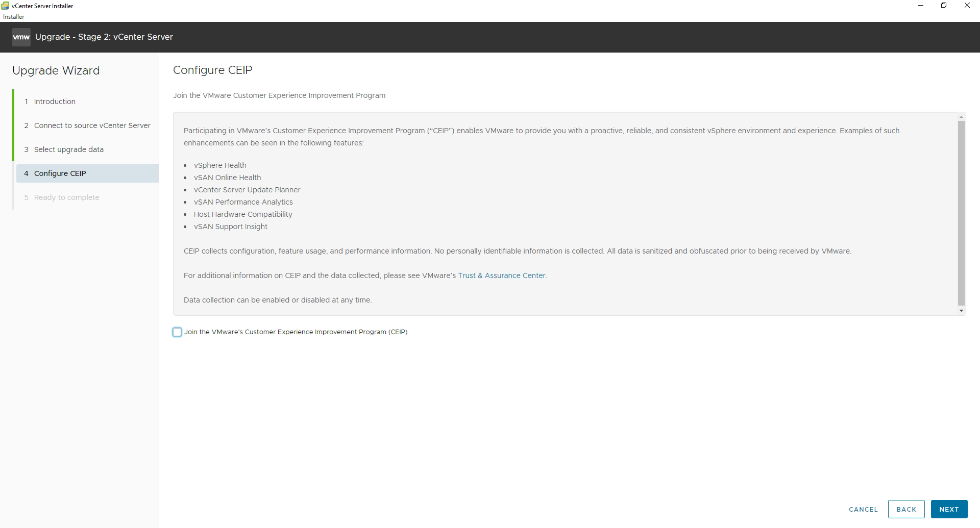980x528 pixels.
Task: Close the vCenter Server Installer window
Action: tap(967, 6)
